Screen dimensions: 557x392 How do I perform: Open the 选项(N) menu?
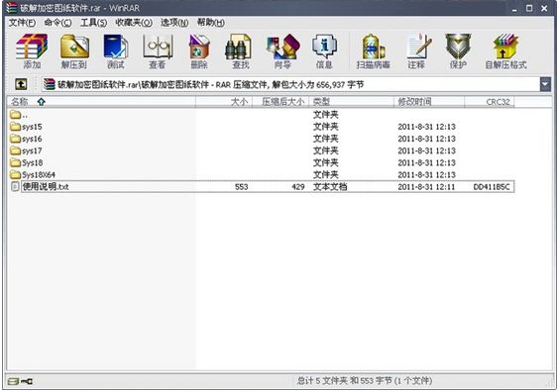click(174, 23)
